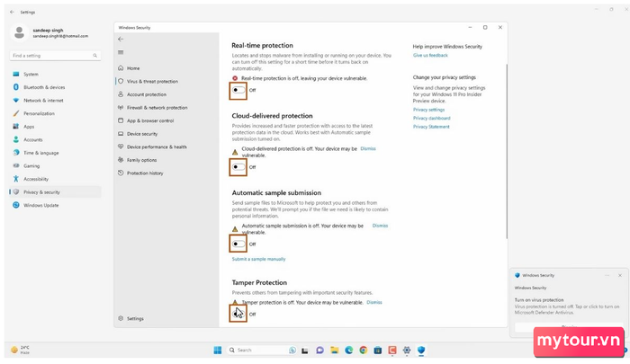Open File Explorer from taskbar
Viewport: 630px width, 364px height.
334,350
